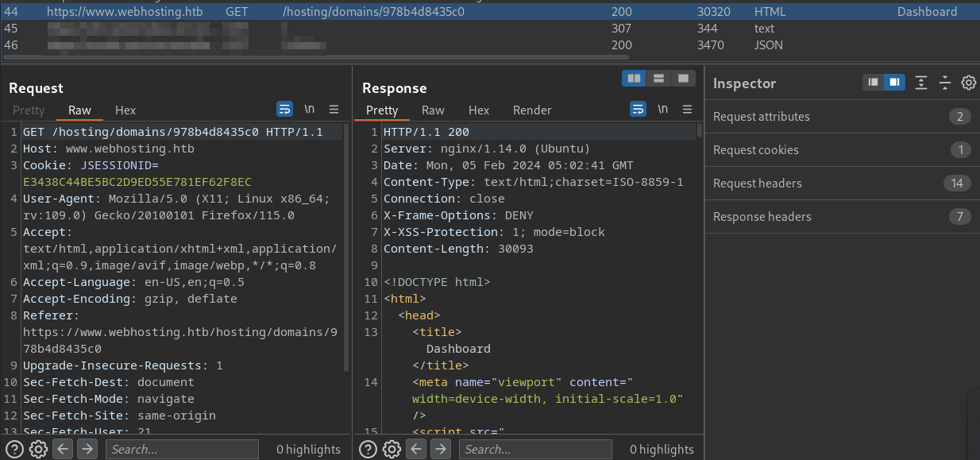Screen dimensions: 980x460
Task: Switch Request view to Raw tab
Action: click(x=79, y=110)
